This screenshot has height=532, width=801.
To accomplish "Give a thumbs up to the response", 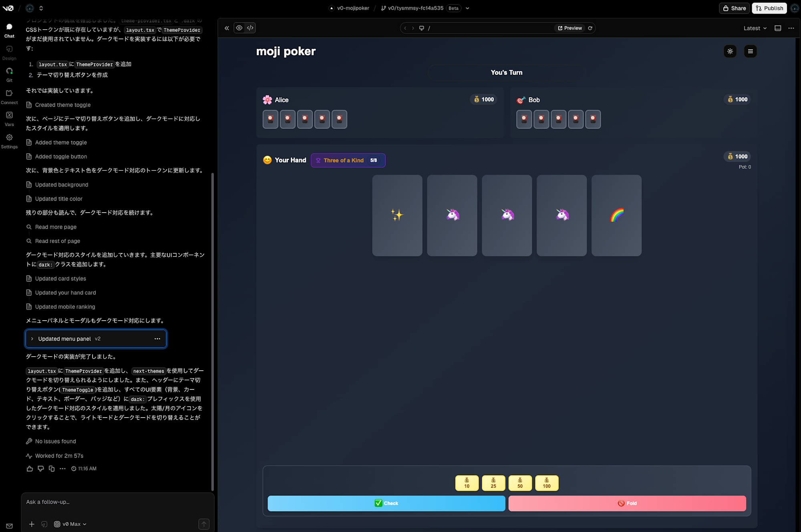I will click(x=30, y=469).
